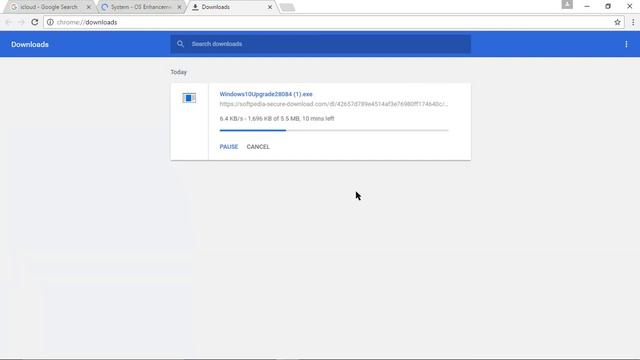640x360 pixels.
Task: Open a new tab
Action: click(x=287, y=7)
